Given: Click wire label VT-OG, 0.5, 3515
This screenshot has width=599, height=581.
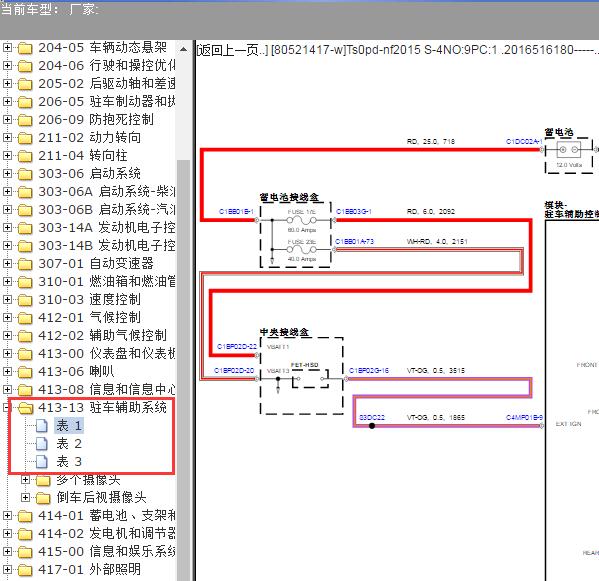Looking at the screenshot, I should pos(436,371).
